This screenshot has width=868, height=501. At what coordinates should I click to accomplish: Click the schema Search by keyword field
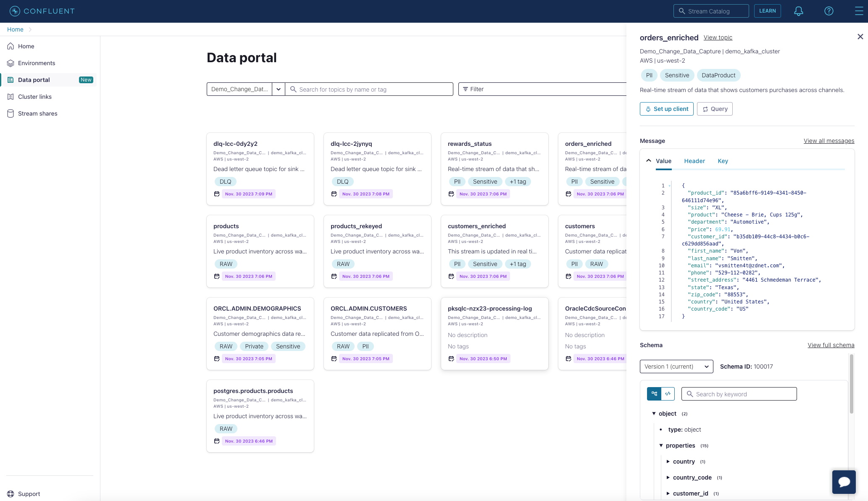(x=744, y=394)
